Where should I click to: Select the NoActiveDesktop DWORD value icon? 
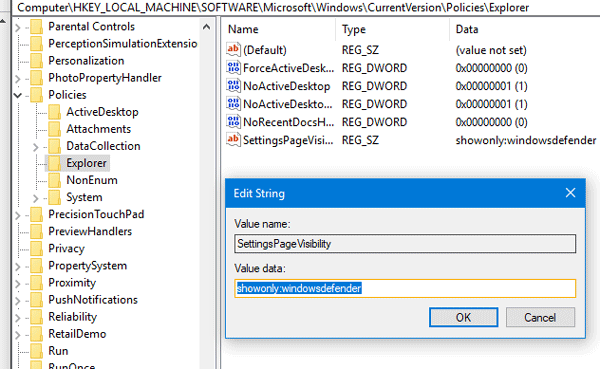(x=233, y=86)
